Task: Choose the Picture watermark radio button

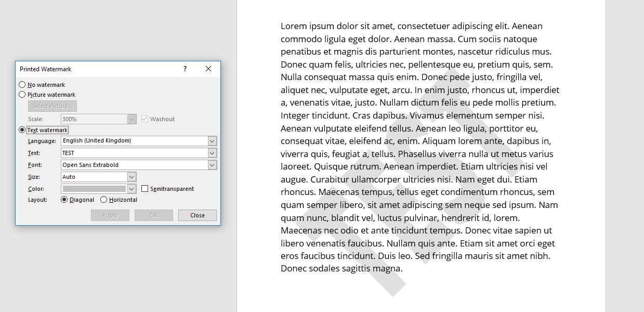Action: coord(22,95)
